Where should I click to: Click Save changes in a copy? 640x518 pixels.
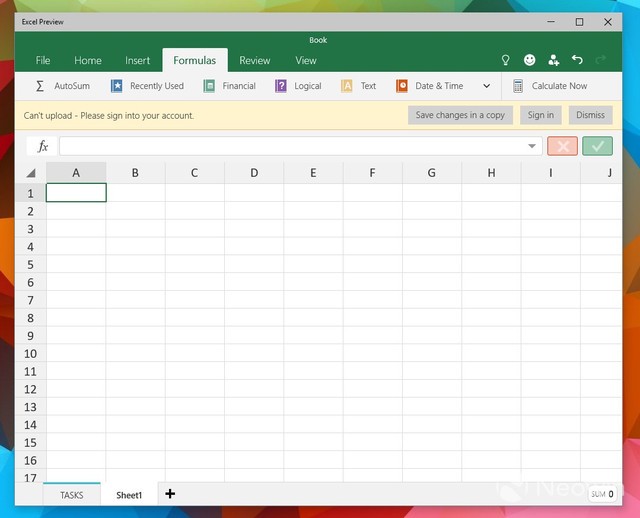460,115
